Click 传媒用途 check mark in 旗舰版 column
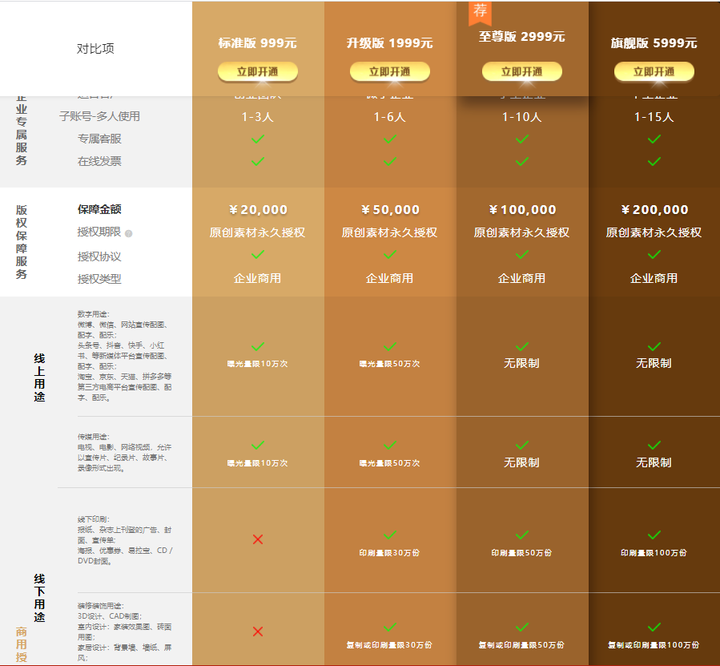This screenshot has height=666, width=720. click(654, 445)
